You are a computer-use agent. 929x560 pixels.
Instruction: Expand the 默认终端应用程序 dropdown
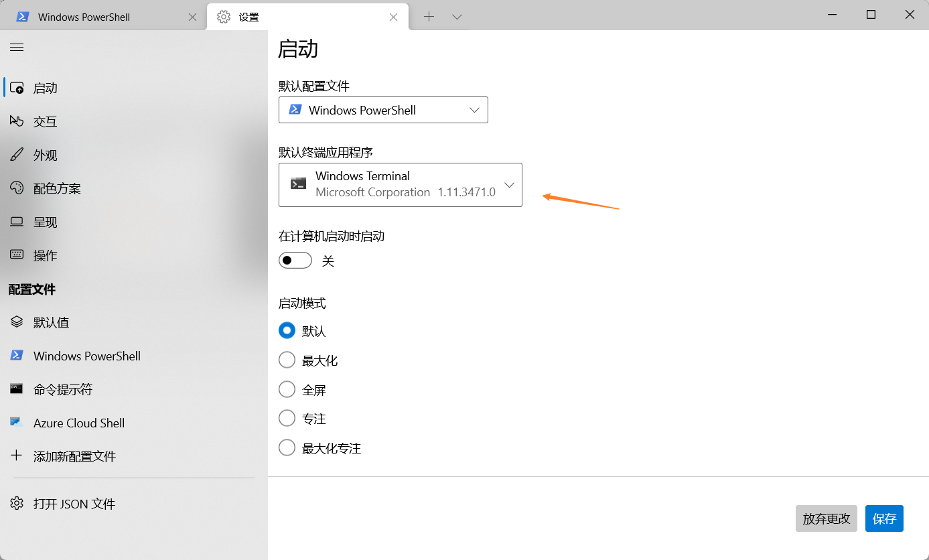click(400, 185)
